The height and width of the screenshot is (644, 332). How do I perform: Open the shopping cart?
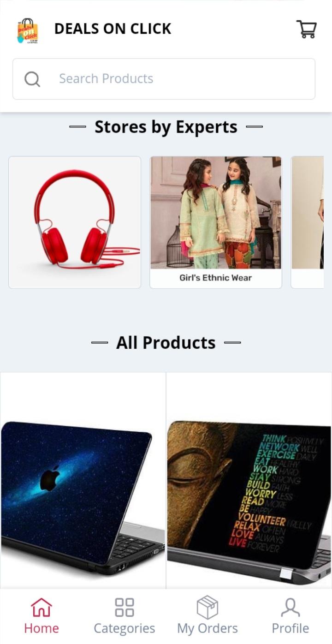(x=306, y=29)
